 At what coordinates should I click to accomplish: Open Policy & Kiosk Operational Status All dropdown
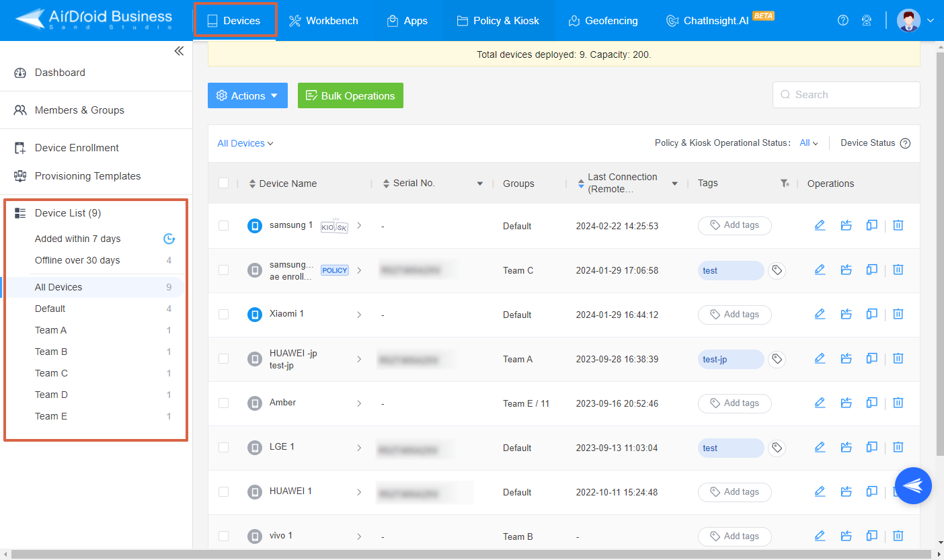point(809,143)
